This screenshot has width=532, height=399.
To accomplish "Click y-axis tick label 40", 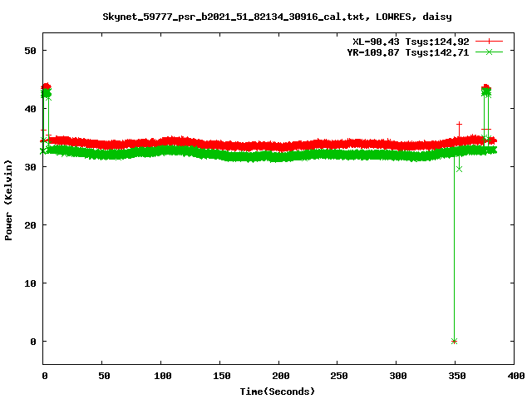I will [x=30, y=109].
